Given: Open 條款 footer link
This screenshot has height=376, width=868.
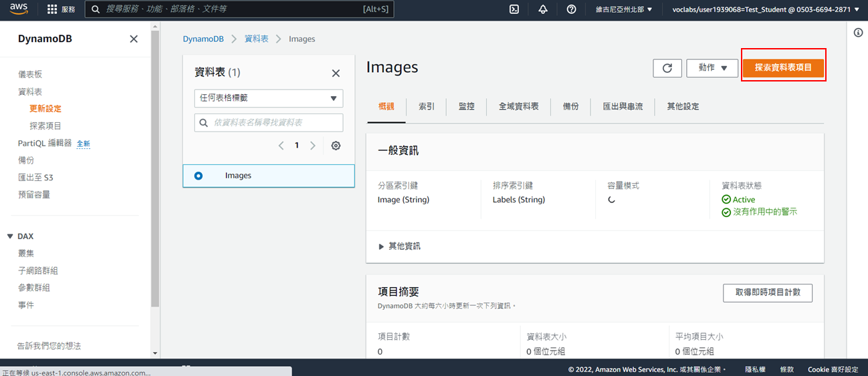Looking at the screenshot, I should 787,369.
